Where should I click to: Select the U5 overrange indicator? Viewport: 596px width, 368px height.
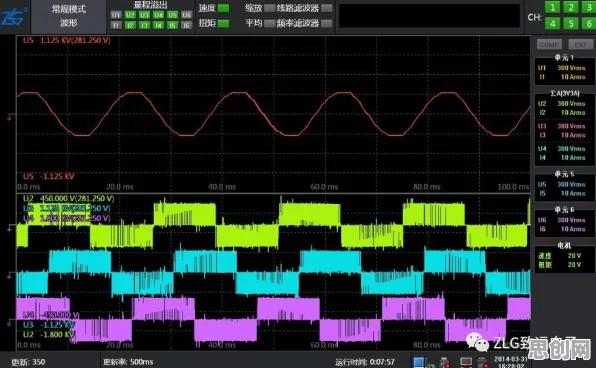pyautogui.click(x=172, y=15)
